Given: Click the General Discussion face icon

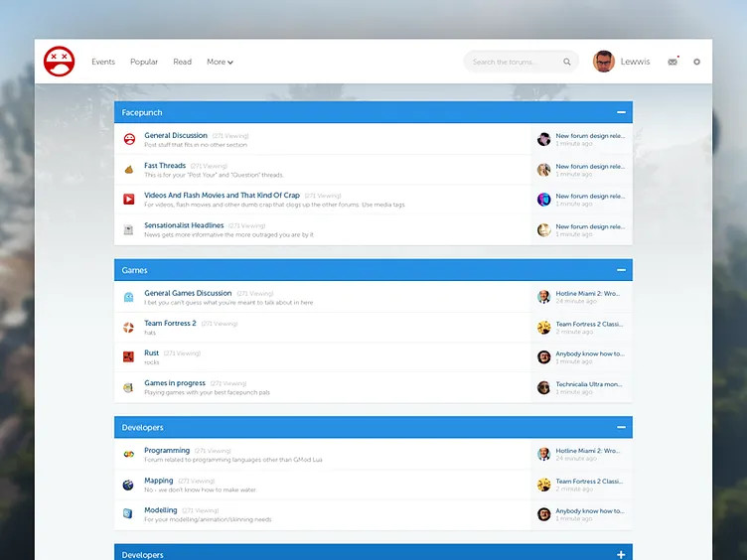Looking at the screenshot, I should (x=129, y=139).
